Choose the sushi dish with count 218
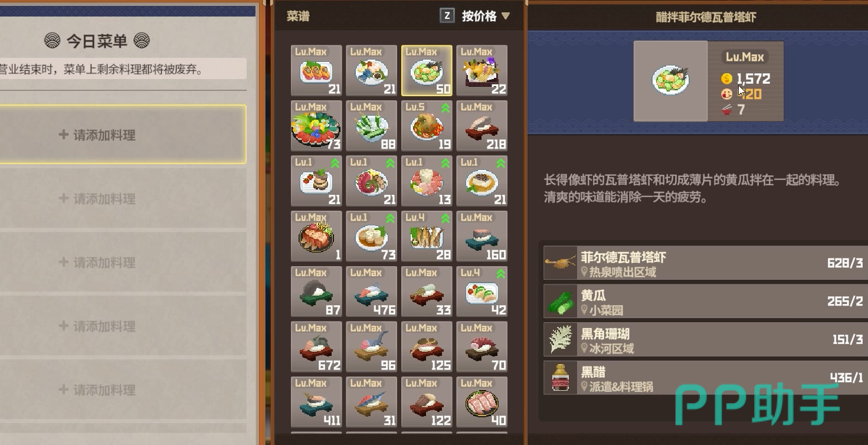868x445 pixels. (x=482, y=126)
